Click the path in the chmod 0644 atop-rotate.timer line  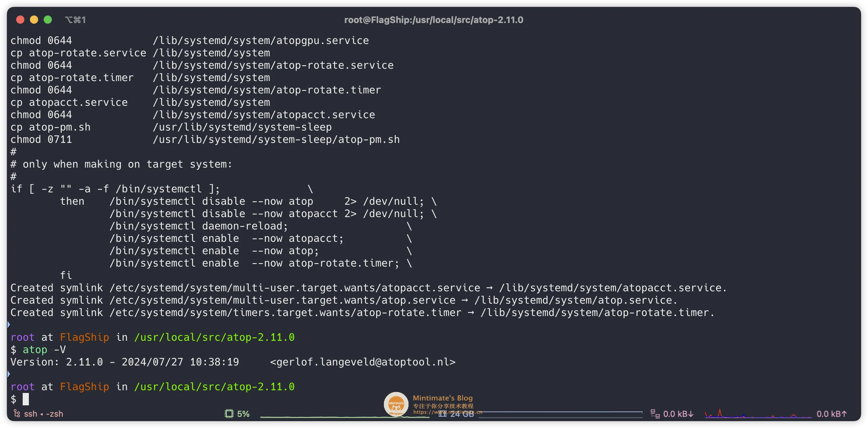click(x=267, y=90)
